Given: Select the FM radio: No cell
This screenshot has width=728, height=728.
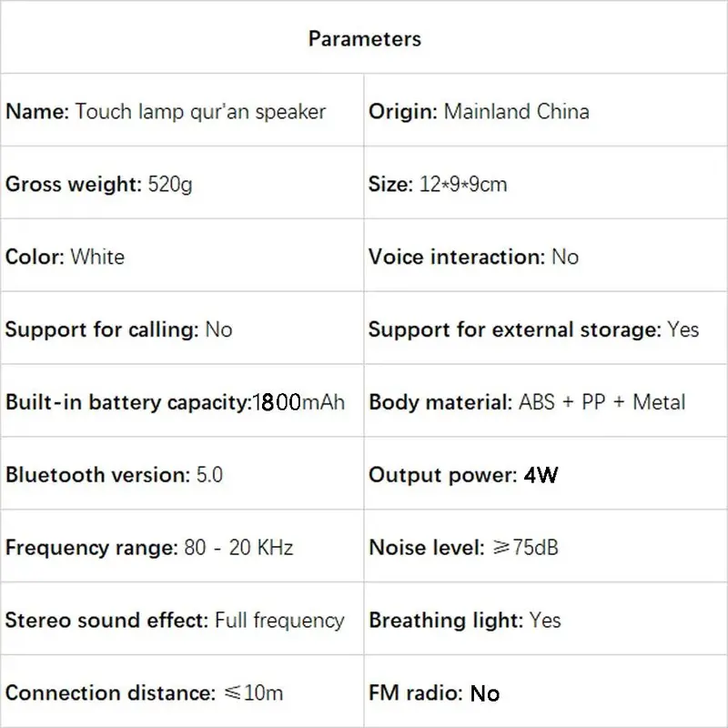Looking at the screenshot, I should [x=434, y=693].
